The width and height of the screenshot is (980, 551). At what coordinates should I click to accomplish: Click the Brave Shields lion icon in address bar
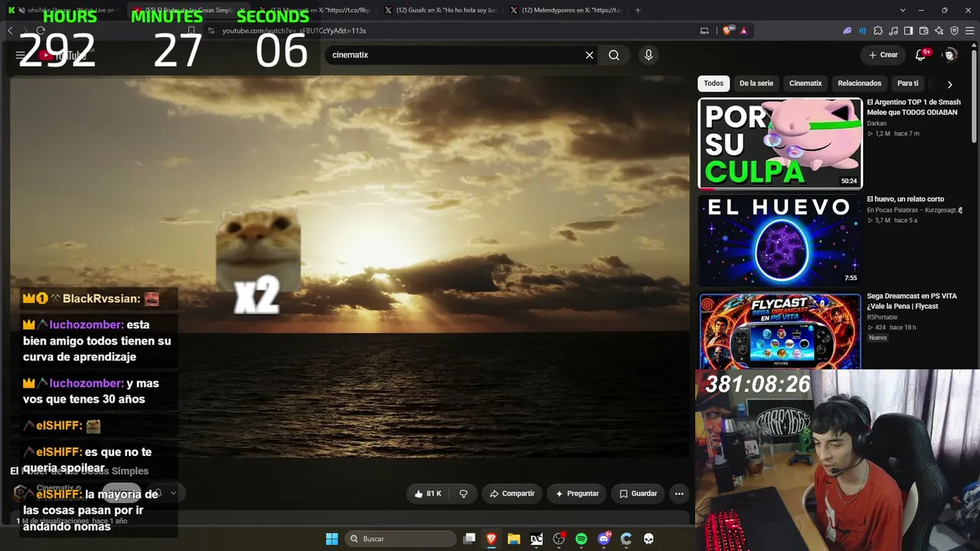click(x=727, y=31)
